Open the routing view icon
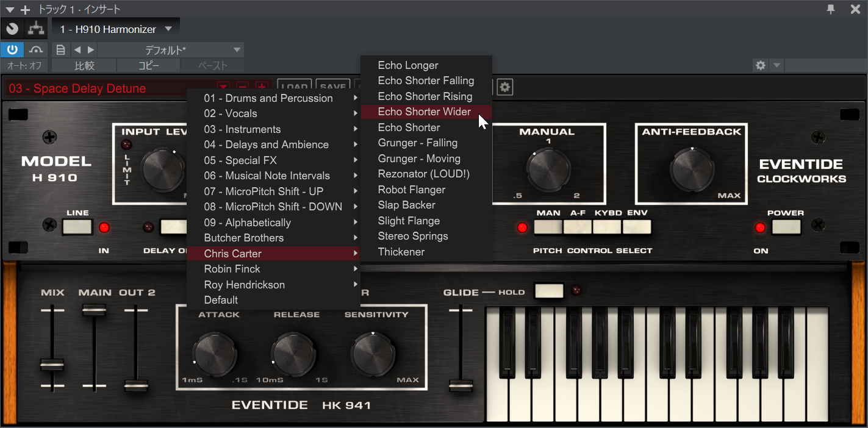 point(37,29)
